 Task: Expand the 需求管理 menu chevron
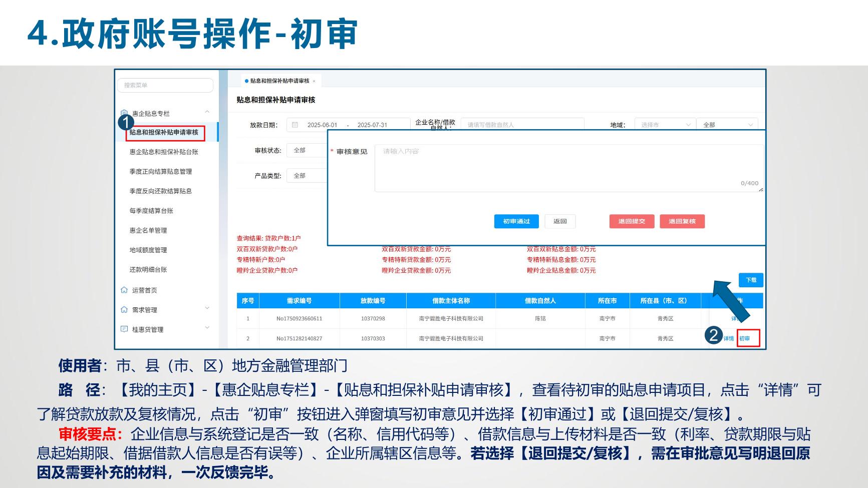point(207,308)
